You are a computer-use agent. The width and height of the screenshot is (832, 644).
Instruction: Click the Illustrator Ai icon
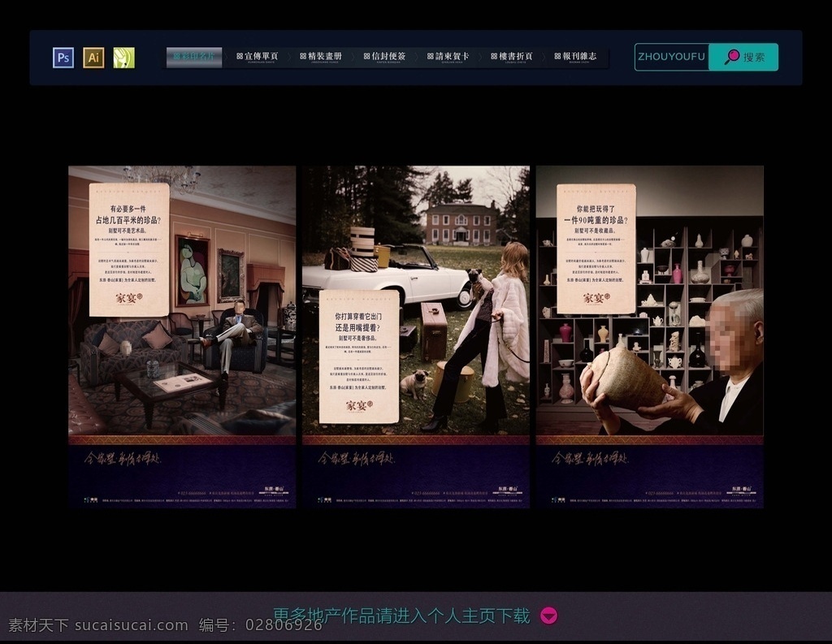pyautogui.click(x=93, y=58)
